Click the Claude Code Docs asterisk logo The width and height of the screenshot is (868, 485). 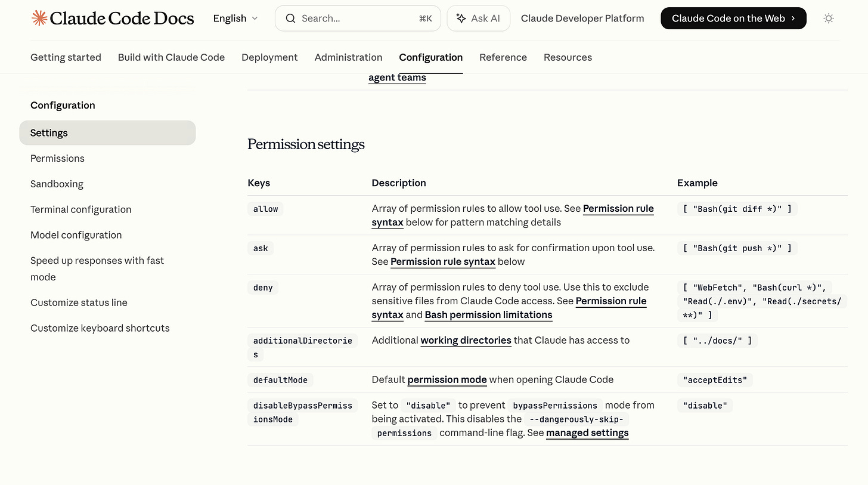(x=39, y=18)
